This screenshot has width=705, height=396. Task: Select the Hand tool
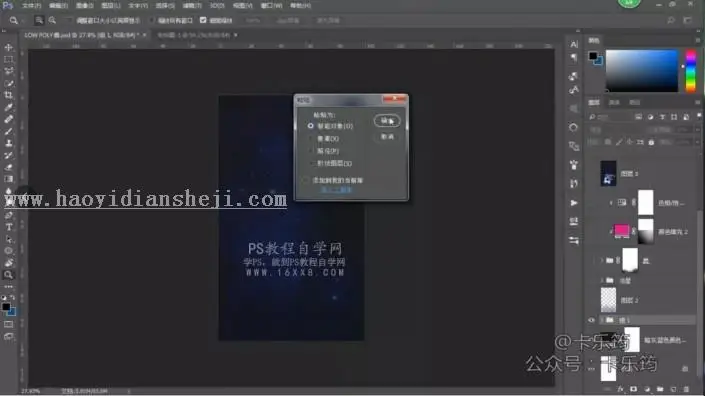9,263
